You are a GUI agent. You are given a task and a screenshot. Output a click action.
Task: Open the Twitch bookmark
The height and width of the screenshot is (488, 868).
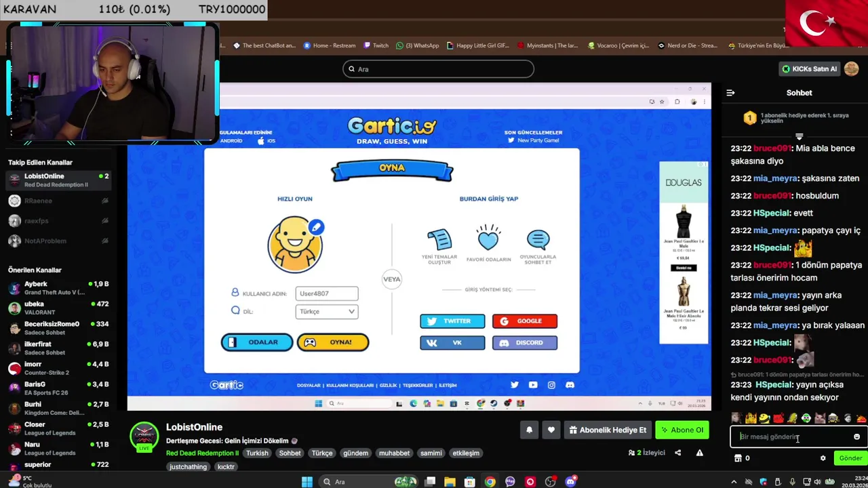(376, 45)
